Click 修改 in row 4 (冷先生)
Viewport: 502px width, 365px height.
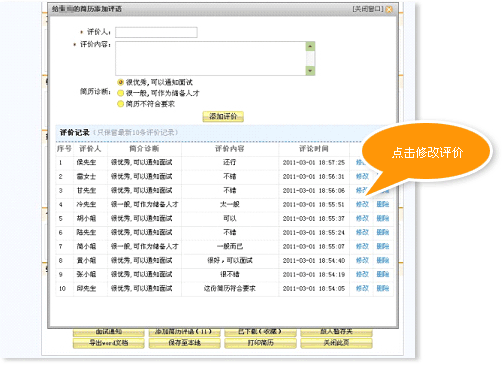(362, 204)
